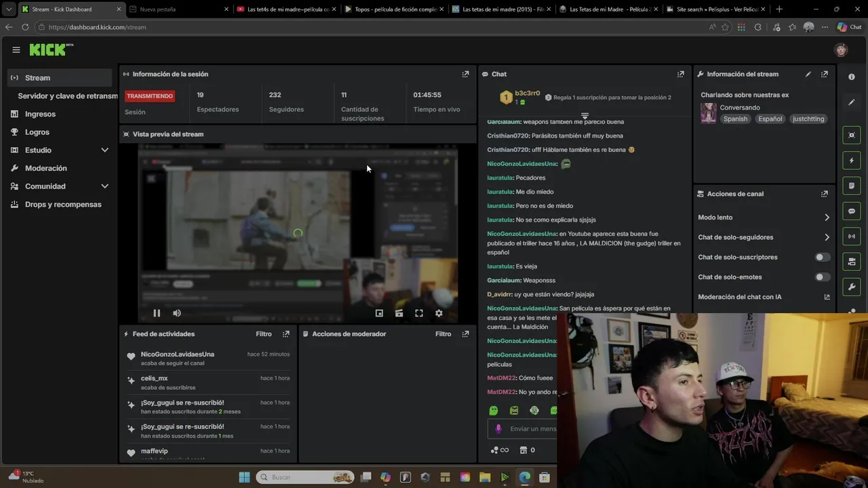Open the Moderación del chat con IA link icon

click(827, 297)
